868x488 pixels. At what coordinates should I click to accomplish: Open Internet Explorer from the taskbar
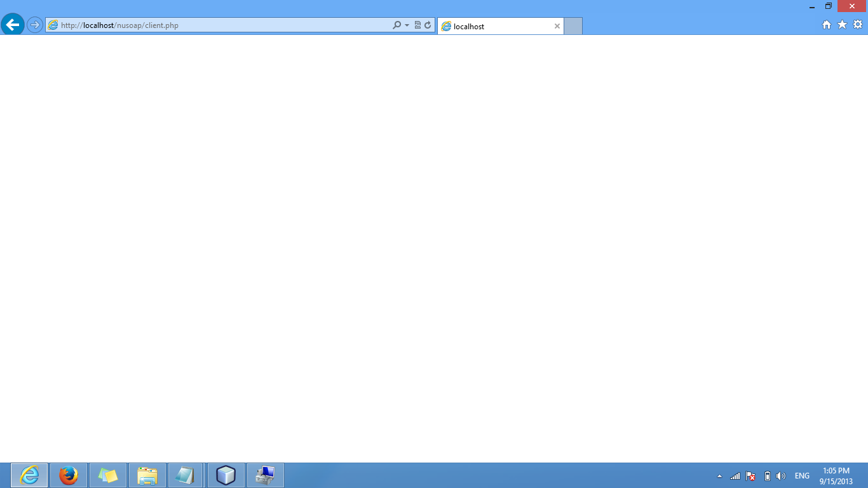coord(29,475)
